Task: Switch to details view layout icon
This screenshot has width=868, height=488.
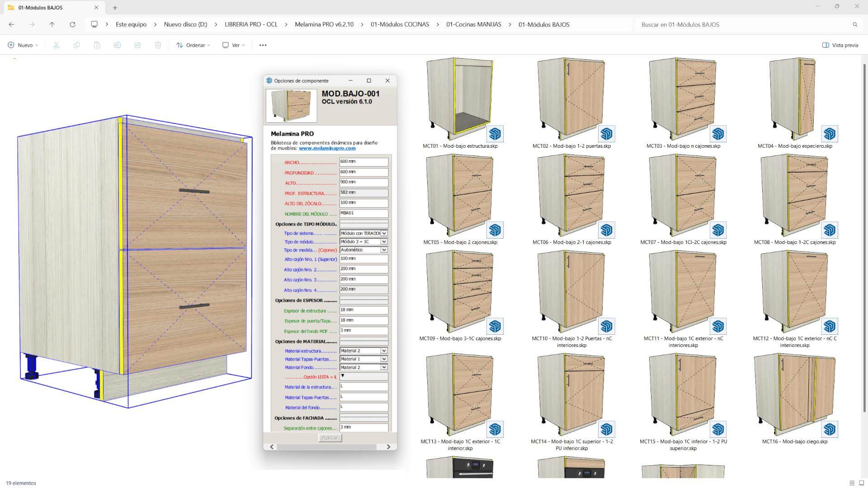Action: (x=852, y=483)
